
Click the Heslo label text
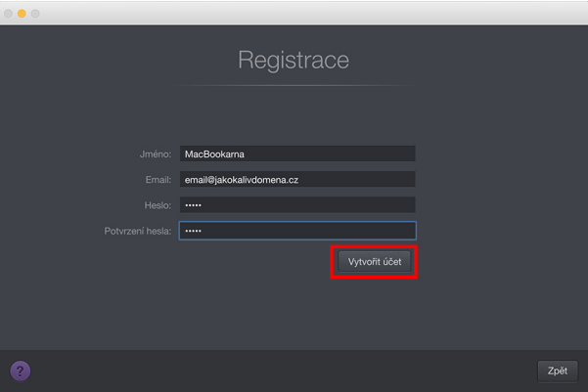click(157, 205)
